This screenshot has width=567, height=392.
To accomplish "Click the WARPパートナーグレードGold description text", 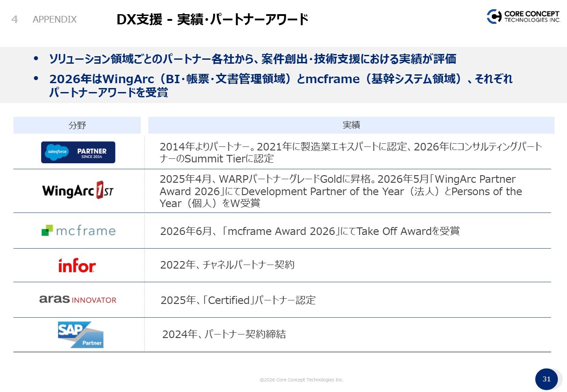I will (341, 191).
